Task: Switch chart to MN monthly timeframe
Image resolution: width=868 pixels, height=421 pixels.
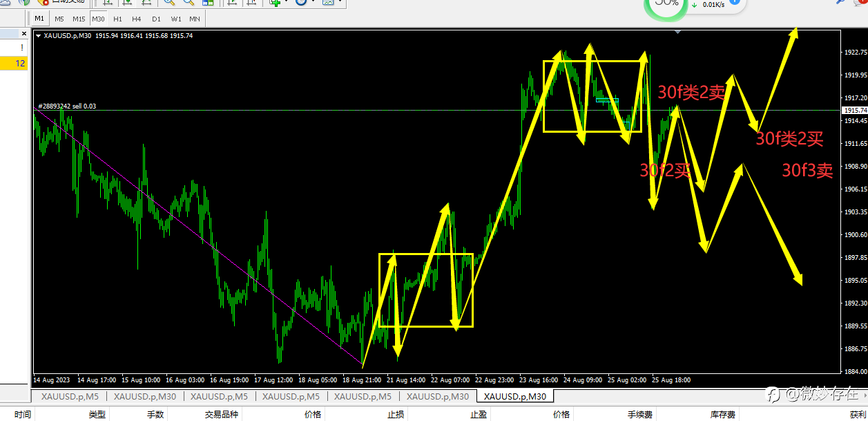Action: (195, 19)
